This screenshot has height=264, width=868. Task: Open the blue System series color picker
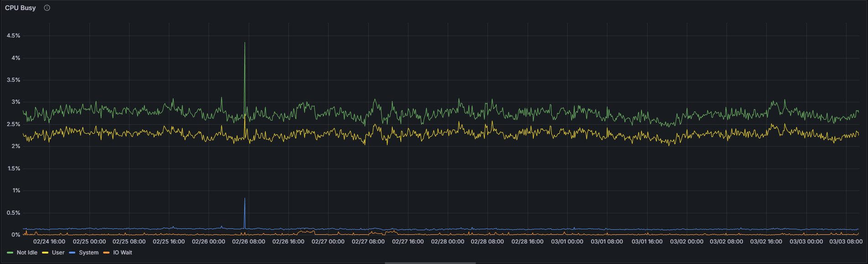click(72, 253)
